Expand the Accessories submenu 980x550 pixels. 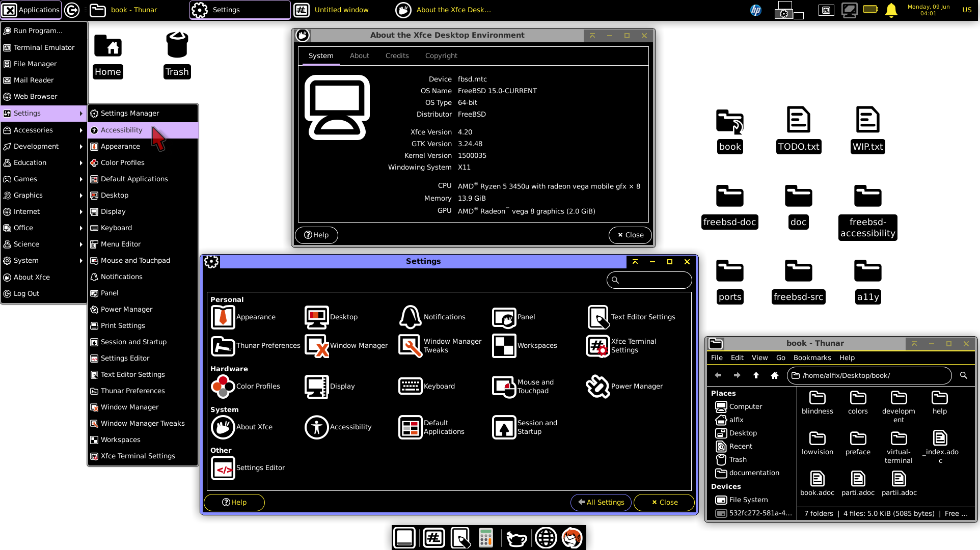44,130
